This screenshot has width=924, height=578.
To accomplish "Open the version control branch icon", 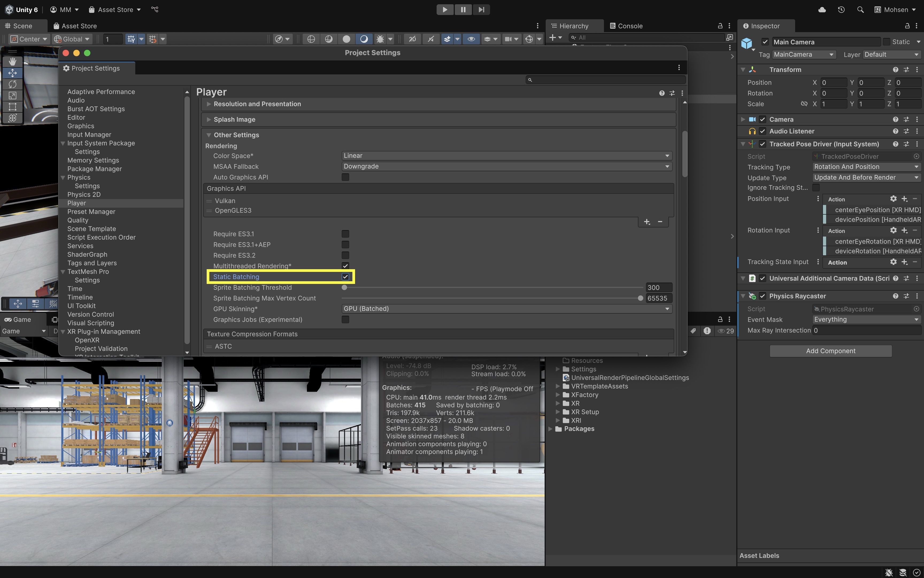I will (155, 10).
